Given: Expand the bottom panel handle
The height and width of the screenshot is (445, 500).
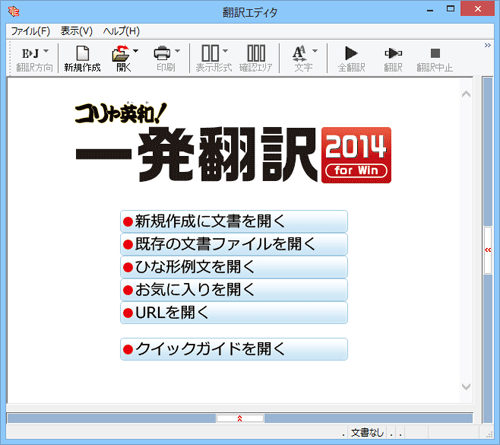Looking at the screenshot, I should tap(240, 418).
